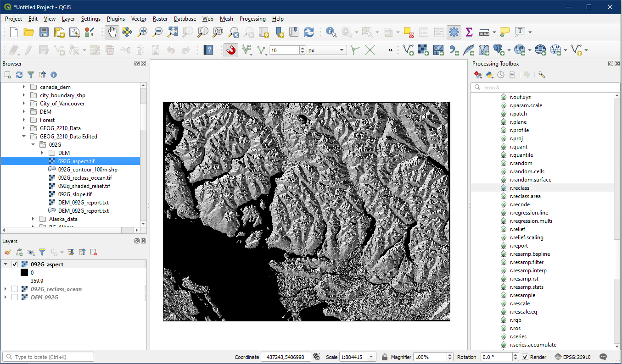Activate the Identify Features tool
Viewport: 622px width, 364px height.
tap(331, 32)
